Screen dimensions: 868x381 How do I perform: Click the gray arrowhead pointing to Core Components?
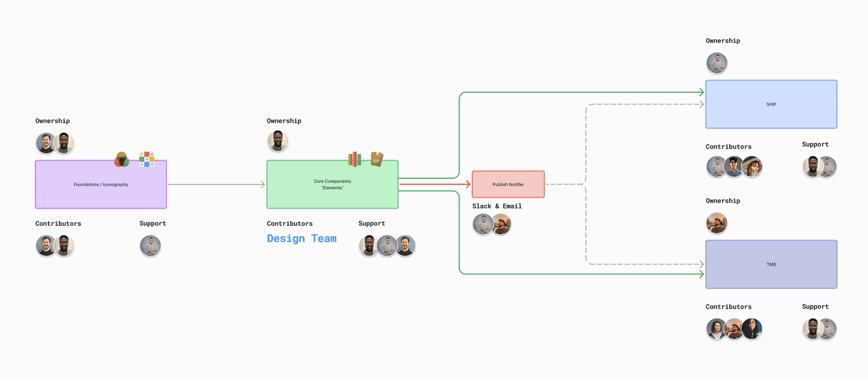263,184
